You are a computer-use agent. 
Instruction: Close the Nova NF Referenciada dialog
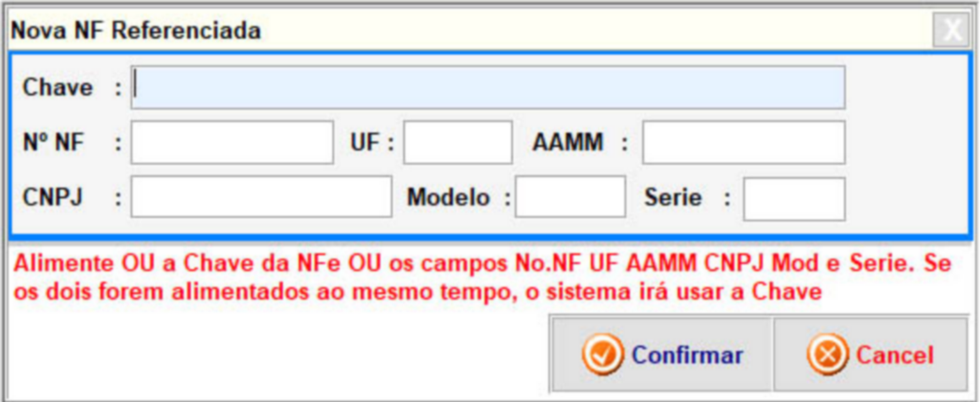[952, 31]
